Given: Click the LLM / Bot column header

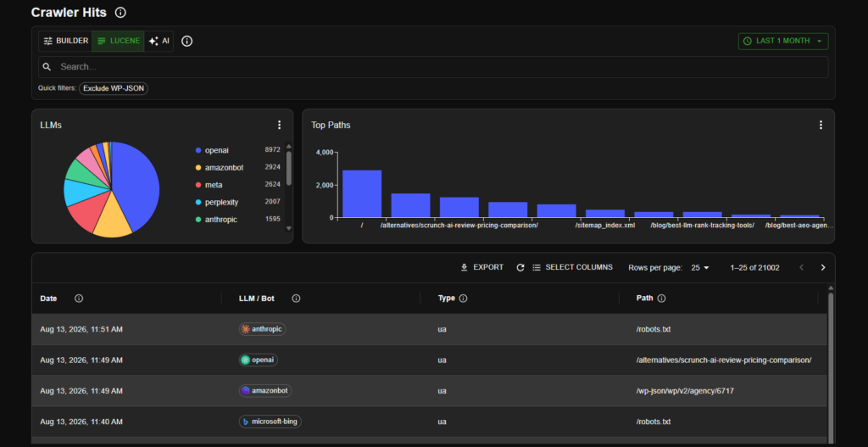Looking at the screenshot, I should coord(256,299).
